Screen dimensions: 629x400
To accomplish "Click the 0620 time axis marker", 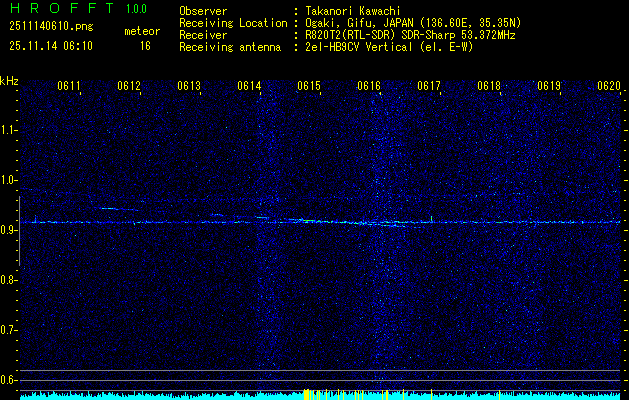I will click(x=609, y=86).
